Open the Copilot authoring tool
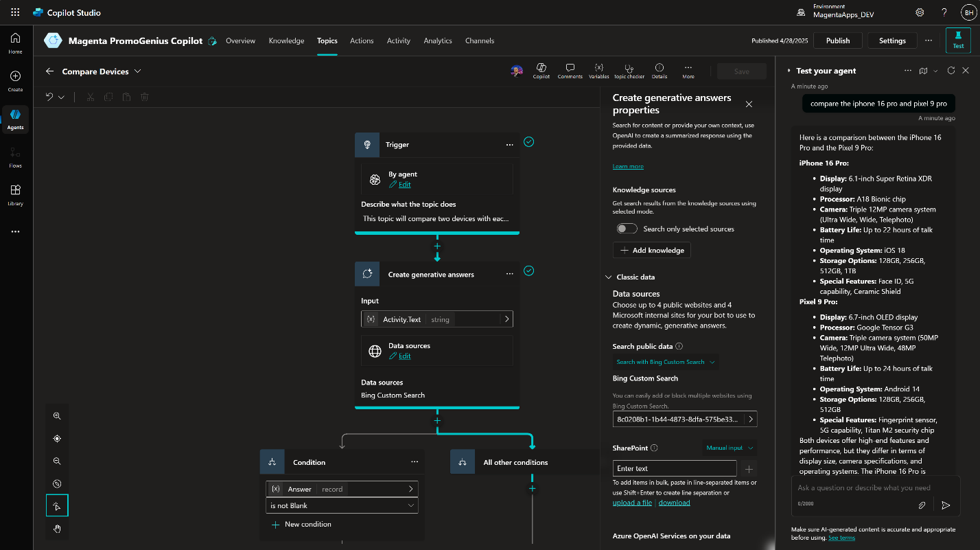The width and height of the screenshot is (980, 550). [x=541, y=71]
